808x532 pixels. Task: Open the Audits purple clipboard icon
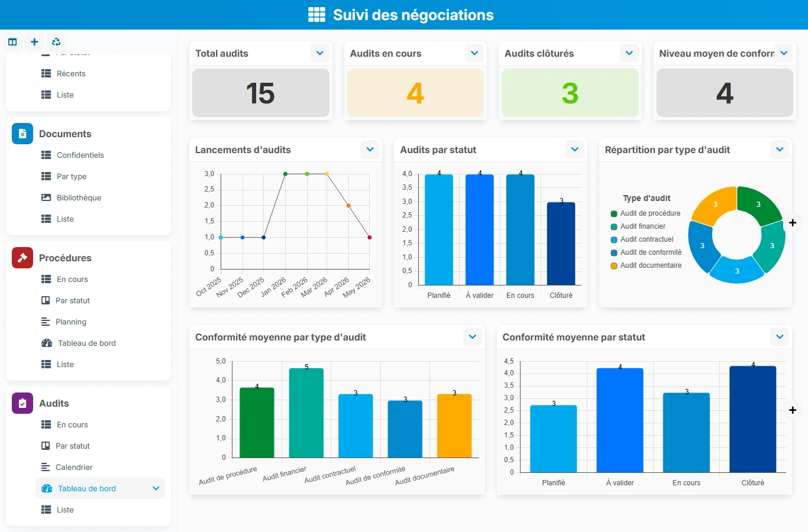click(x=22, y=403)
